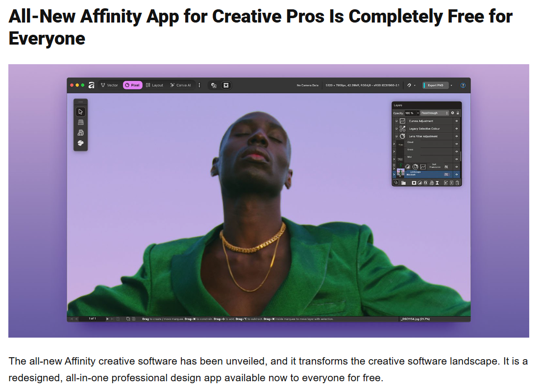Open Layers panel gear settings
Image resolution: width=541 pixels, height=392 pixels.
pos(453,113)
